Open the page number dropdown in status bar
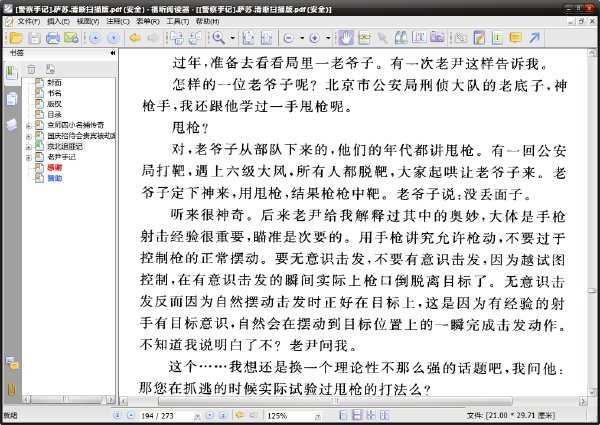Screen dimensions: 600x425 coord(197,416)
